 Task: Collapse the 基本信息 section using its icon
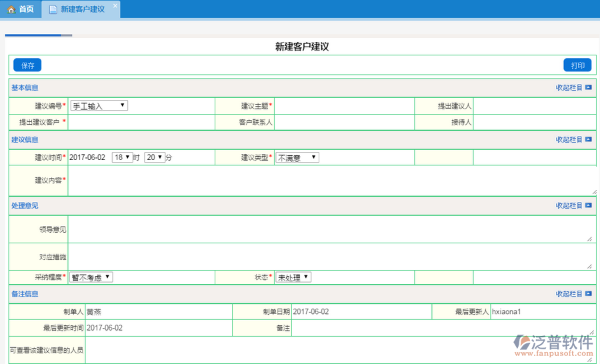click(588, 87)
